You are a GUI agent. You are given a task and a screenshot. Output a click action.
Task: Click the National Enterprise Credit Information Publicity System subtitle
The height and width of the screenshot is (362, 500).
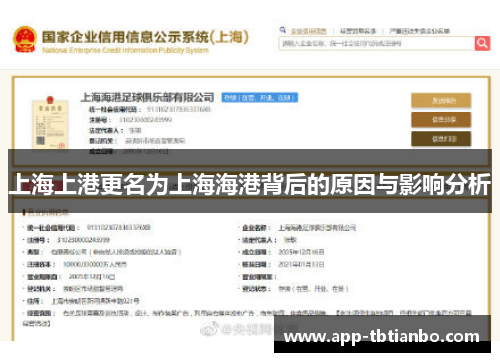(x=125, y=50)
